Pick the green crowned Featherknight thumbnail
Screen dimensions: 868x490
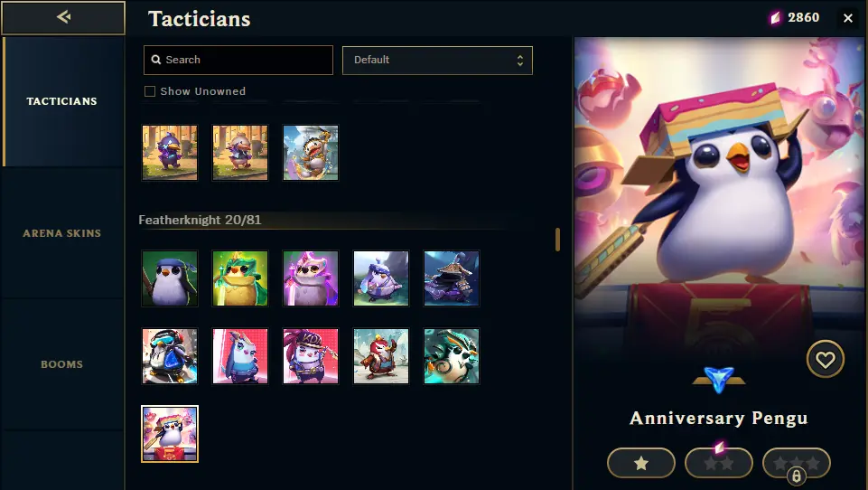240,278
